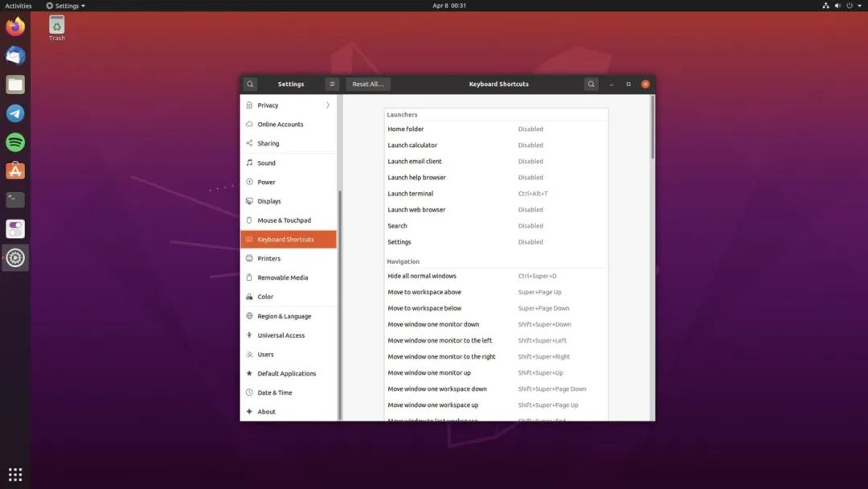The width and height of the screenshot is (868, 489).
Task: Open the Settings app menu dropdown
Action: 65,6
